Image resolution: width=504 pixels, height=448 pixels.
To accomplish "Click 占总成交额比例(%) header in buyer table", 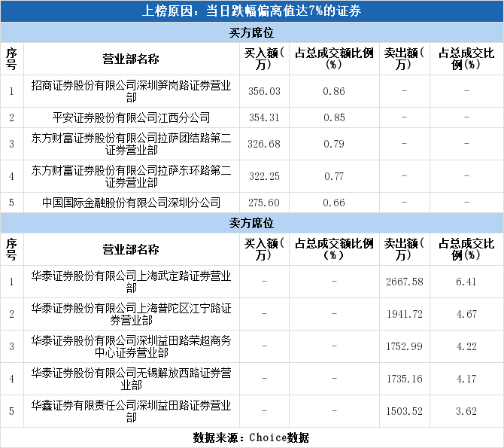I will pos(334,59).
